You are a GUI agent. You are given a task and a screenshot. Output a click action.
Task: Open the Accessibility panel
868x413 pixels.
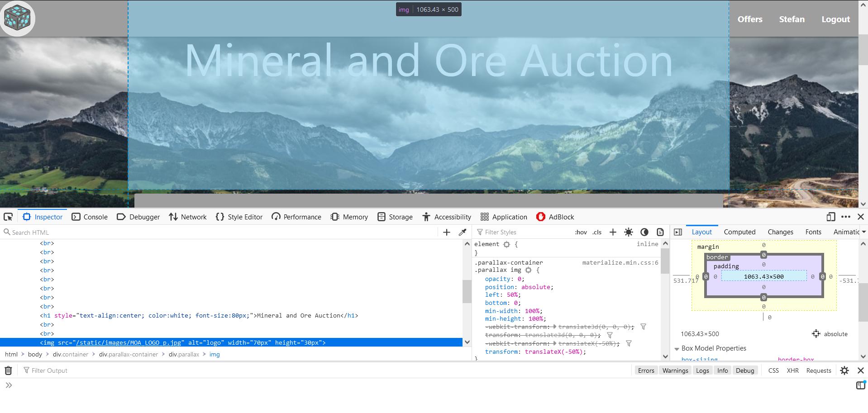pyautogui.click(x=447, y=217)
